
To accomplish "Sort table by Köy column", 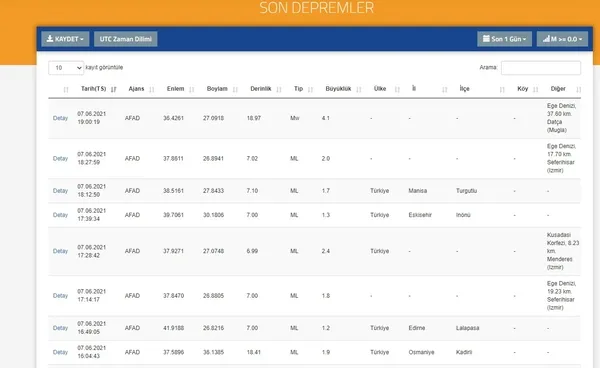I will (x=522, y=89).
